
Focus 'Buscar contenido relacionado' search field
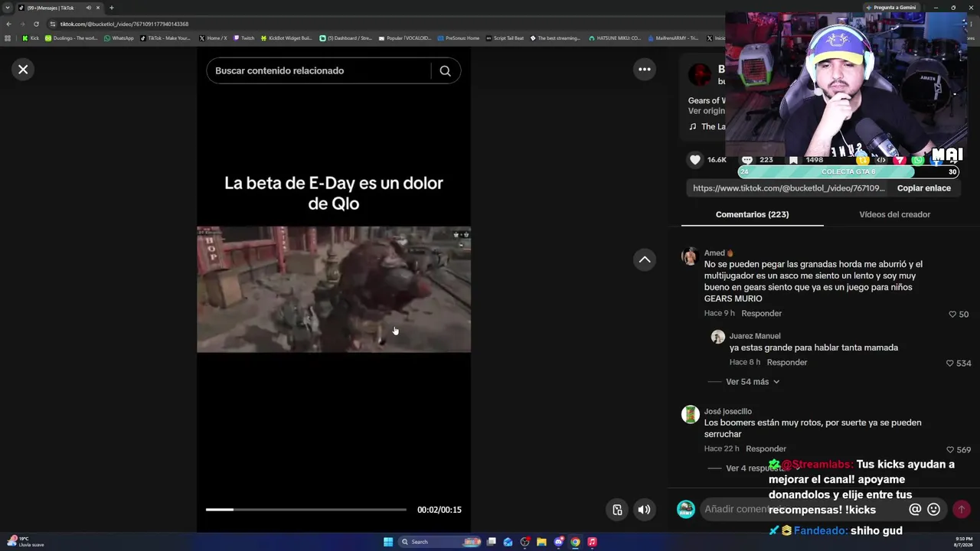click(318, 70)
